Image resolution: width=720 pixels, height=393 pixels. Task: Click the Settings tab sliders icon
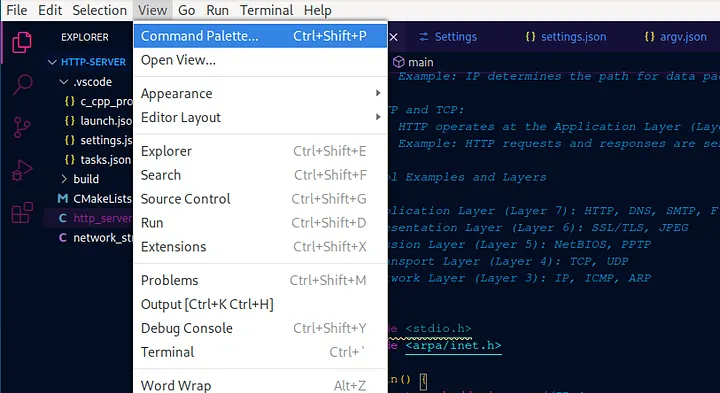point(424,37)
